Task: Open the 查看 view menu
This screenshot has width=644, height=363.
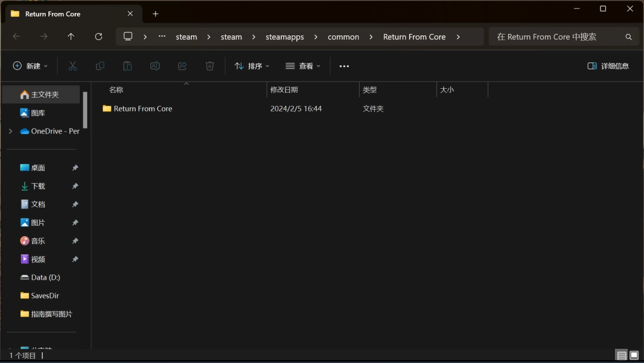Action: pyautogui.click(x=302, y=66)
